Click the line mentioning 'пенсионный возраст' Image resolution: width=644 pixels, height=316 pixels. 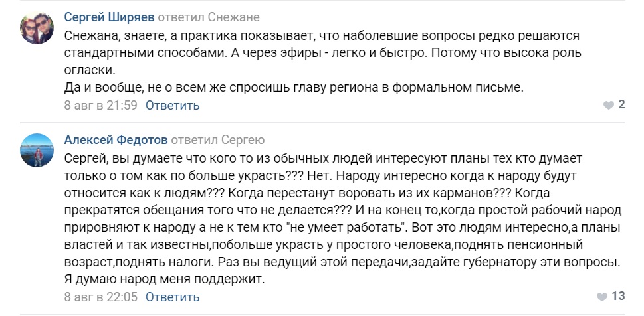[x=324, y=245]
